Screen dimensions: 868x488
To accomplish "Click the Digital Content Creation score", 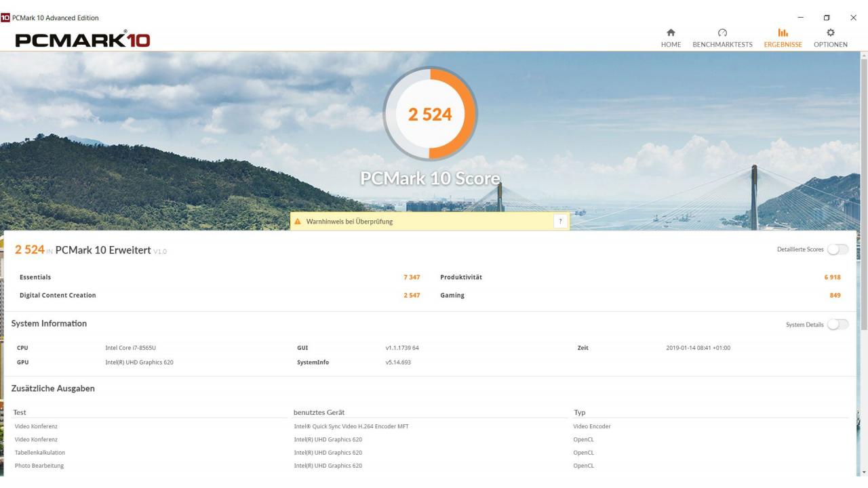I will pyautogui.click(x=411, y=295).
